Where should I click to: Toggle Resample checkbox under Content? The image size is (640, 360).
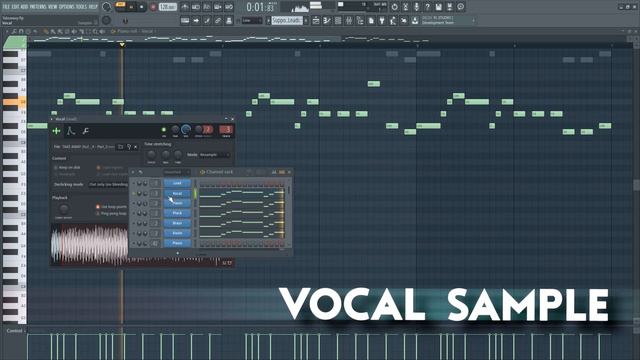(x=56, y=174)
